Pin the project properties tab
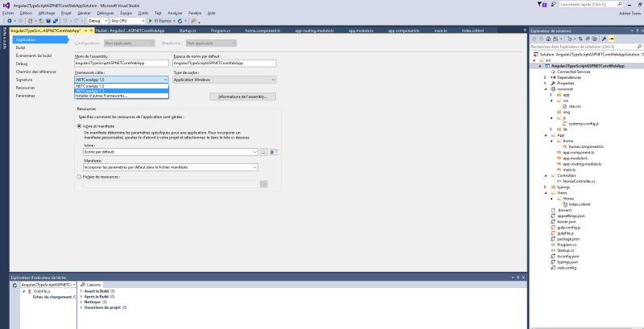Screen dimensions: 644x329 click(x=85, y=31)
